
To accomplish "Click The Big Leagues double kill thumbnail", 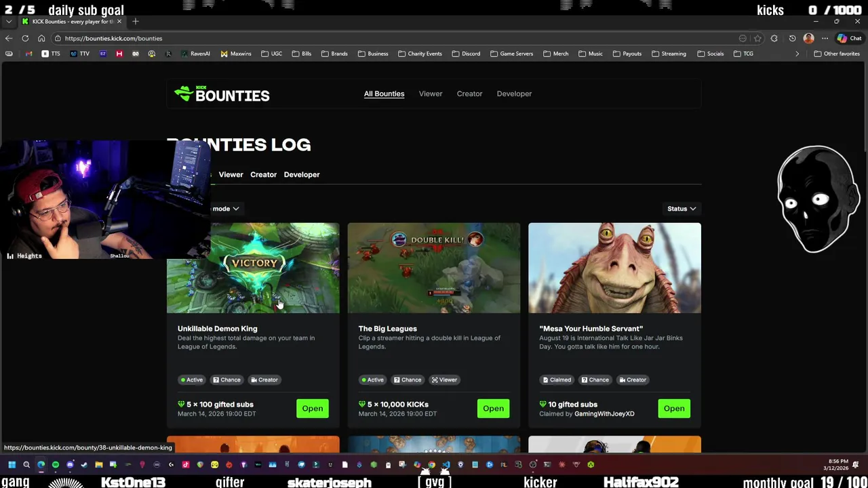I will click(434, 268).
